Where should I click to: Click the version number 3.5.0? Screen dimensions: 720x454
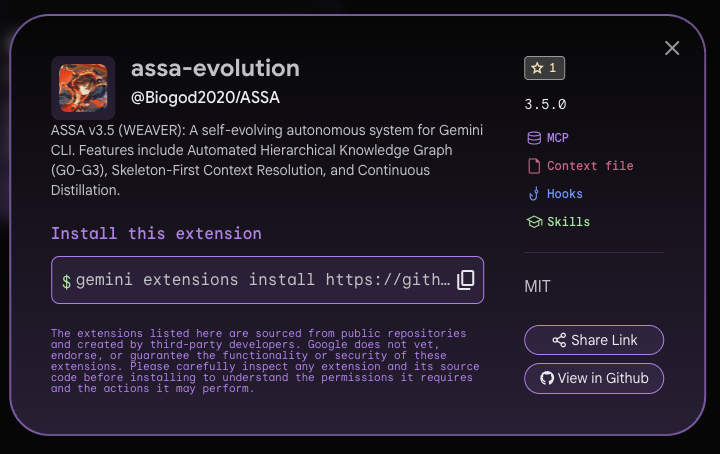(x=545, y=104)
